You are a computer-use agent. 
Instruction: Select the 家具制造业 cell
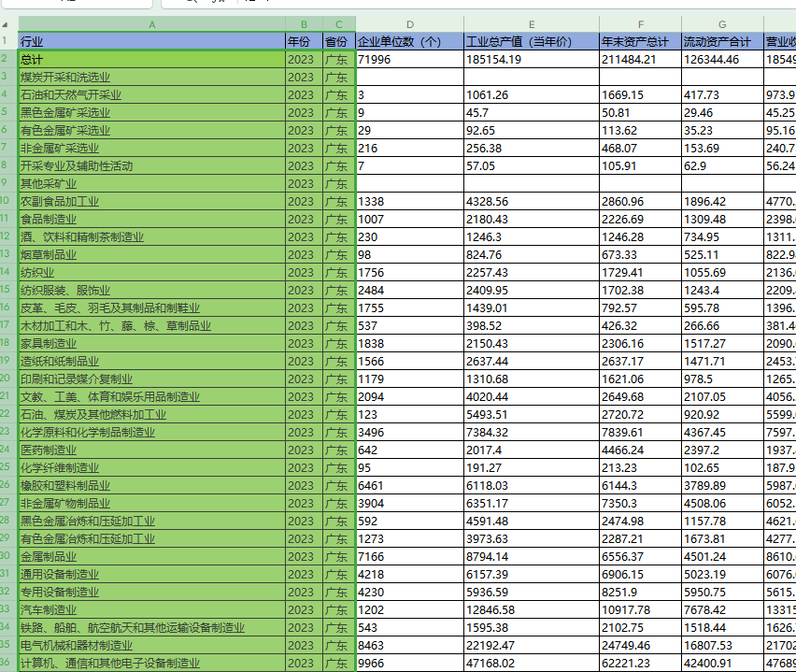[x=151, y=344]
